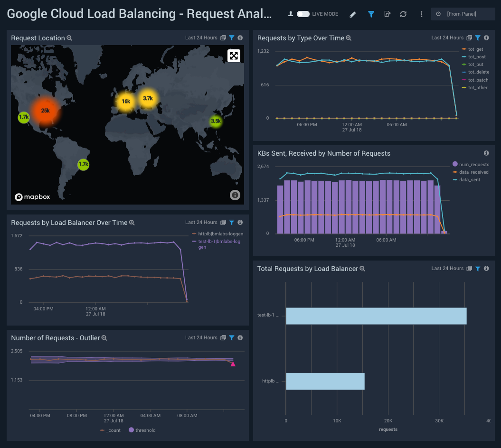Viewport: 501px width, 448px height.
Task: Click the pencil edit icon in the top toolbar
Action: [x=352, y=14]
